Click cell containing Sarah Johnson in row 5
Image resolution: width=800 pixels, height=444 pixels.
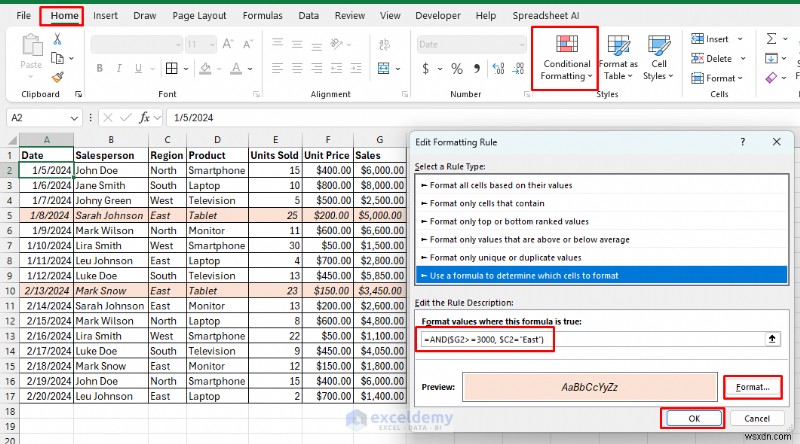click(x=110, y=215)
